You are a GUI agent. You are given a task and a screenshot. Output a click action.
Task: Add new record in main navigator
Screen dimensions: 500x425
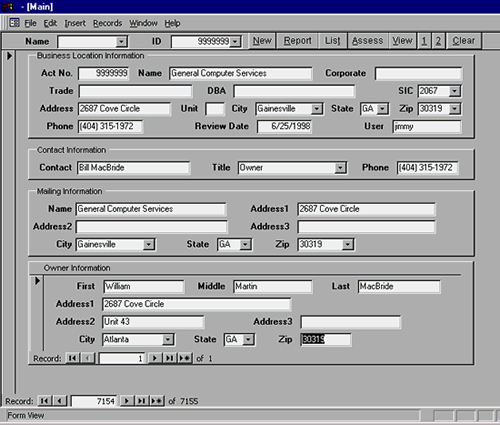click(157, 400)
